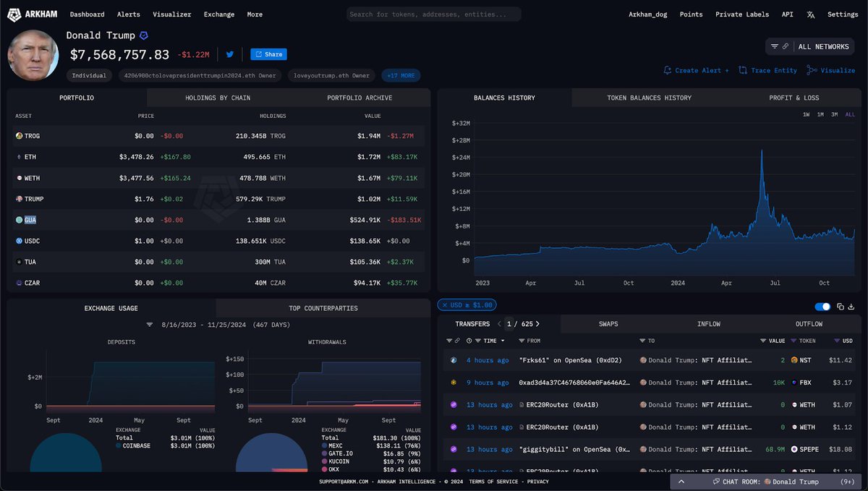Expand the +17 MORE labels
Screen dimensions: 868x491
[401, 75]
